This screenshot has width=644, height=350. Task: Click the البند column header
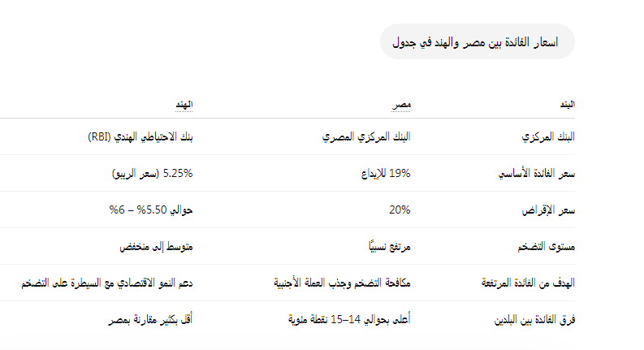pos(567,105)
